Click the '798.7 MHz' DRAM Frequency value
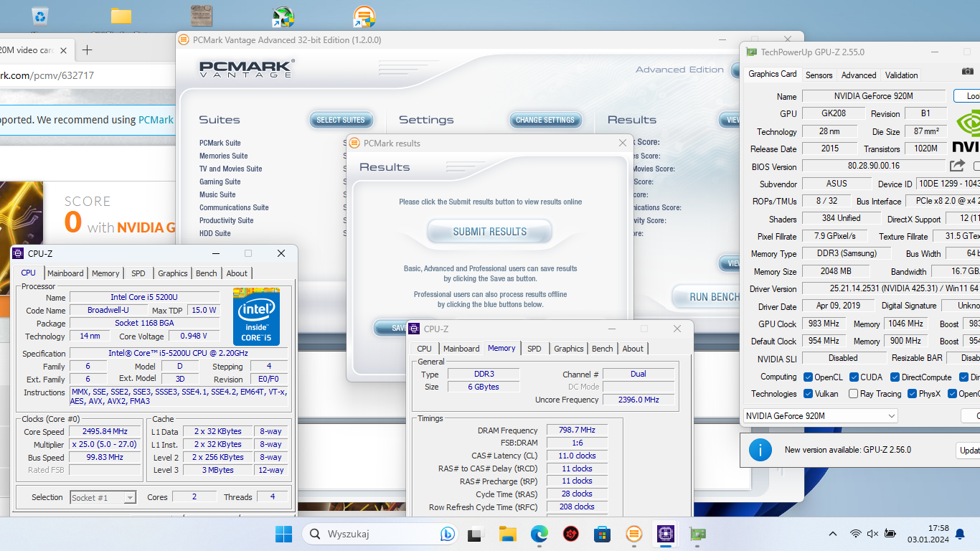 coord(577,430)
